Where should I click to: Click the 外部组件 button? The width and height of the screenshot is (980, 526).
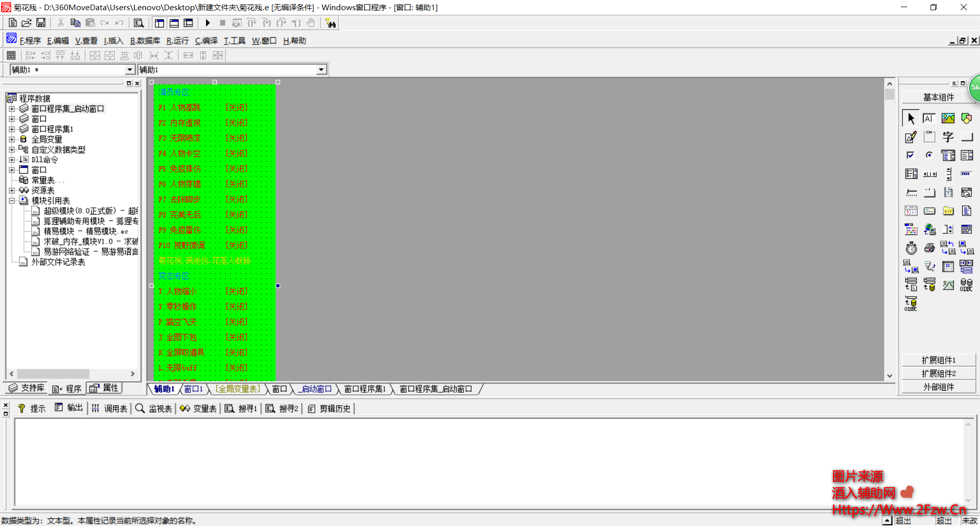tap(938, 387)
